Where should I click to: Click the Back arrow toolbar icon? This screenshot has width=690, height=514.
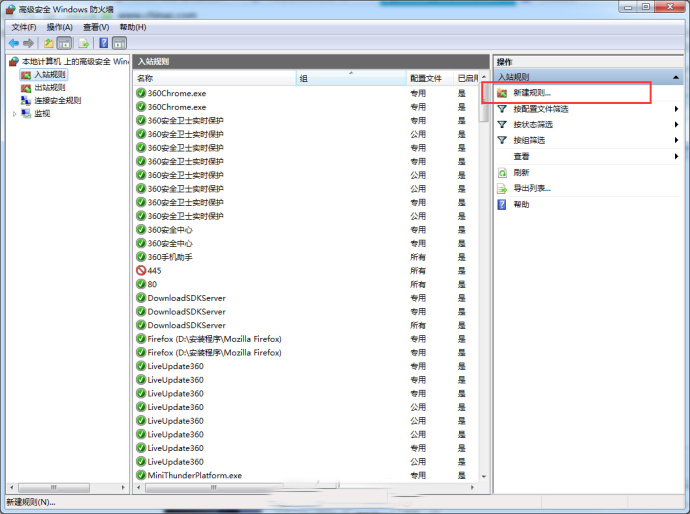[x=13, y=43]
